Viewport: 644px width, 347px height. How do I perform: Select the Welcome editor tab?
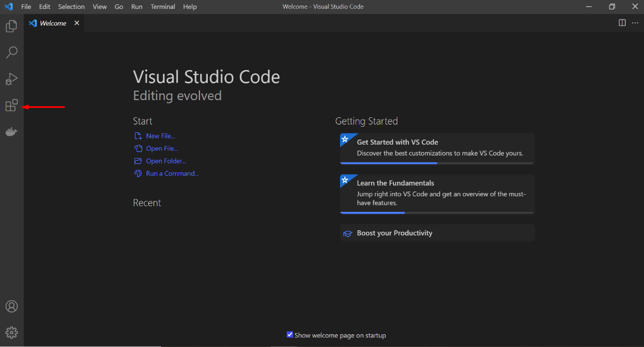pyautogui.click(x=54, y=23)
